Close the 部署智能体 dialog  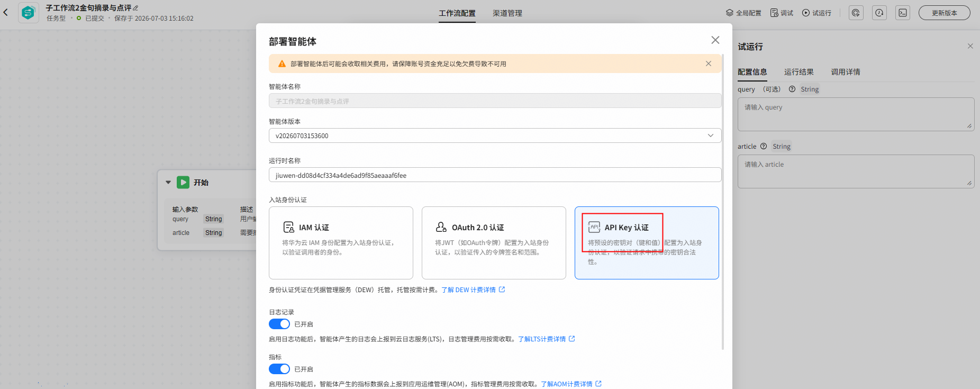[715, 40]
